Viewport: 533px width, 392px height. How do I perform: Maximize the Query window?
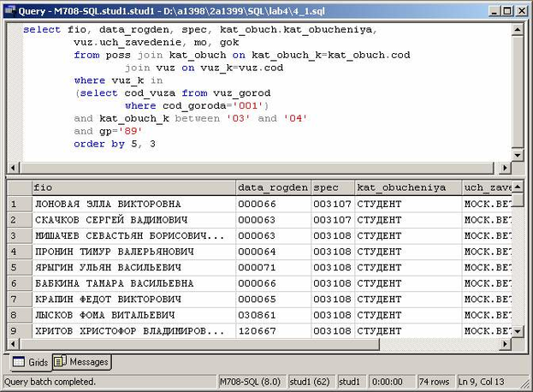coord(506,10)
